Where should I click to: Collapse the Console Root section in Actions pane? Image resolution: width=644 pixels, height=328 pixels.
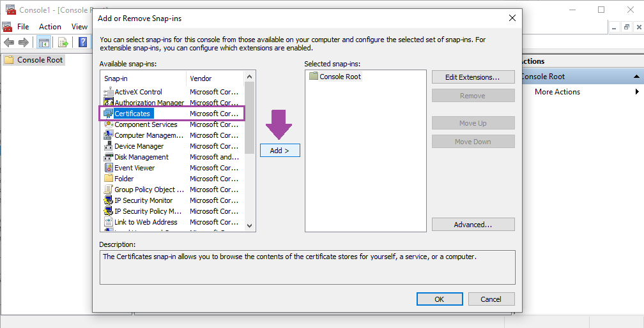point(636,77)
